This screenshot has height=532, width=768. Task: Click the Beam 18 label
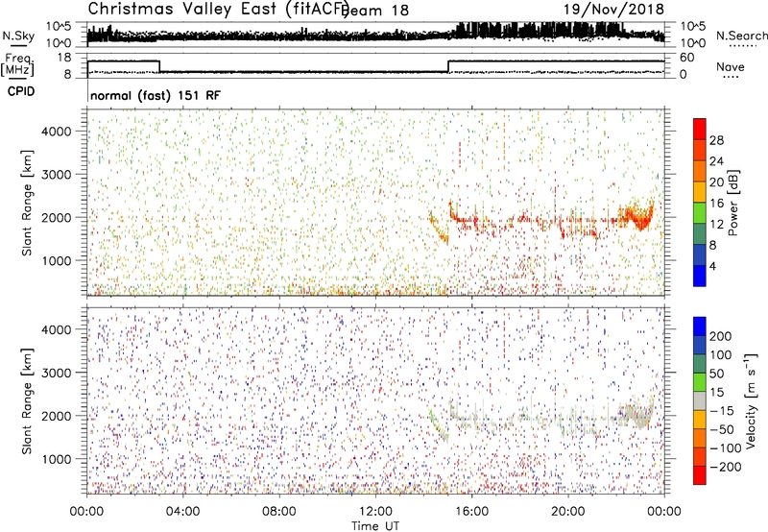[x=376, y=11]
